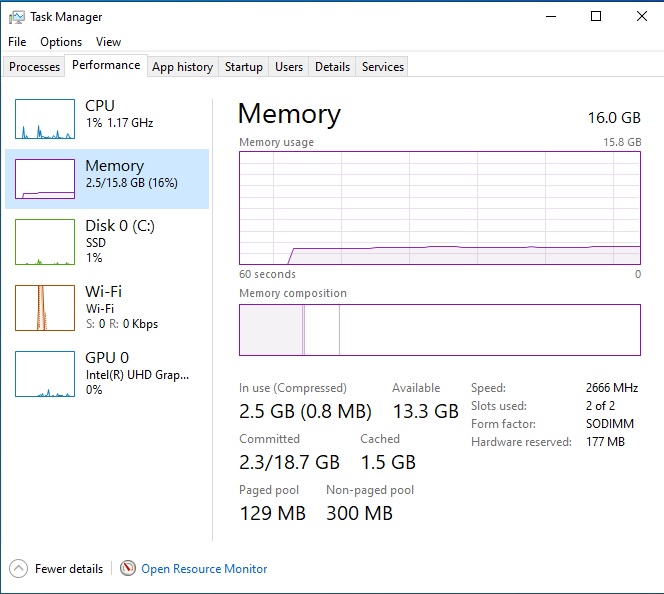The height and width of the screenshot is (594, 664).
Task: Click the GPU 0 graph icon
Action: click(45, 374)
